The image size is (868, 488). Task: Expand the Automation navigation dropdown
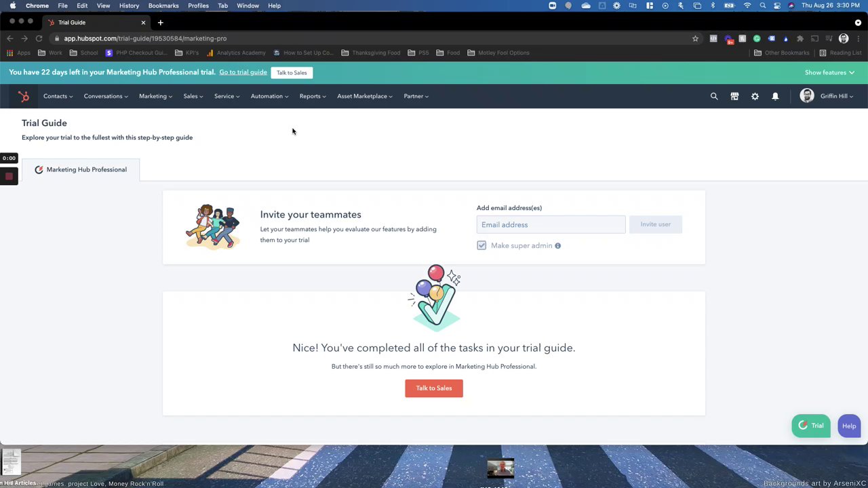click(269, 96)
